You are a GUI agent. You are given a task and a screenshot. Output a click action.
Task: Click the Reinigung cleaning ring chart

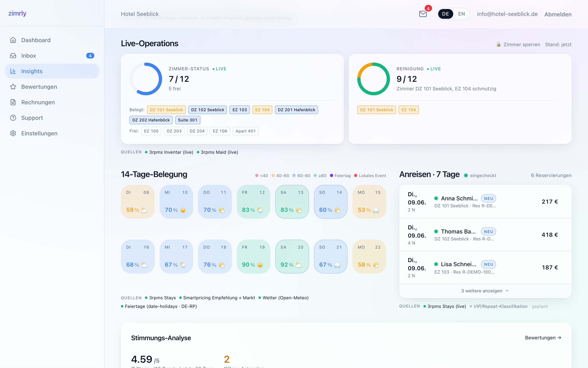[373, 79]
